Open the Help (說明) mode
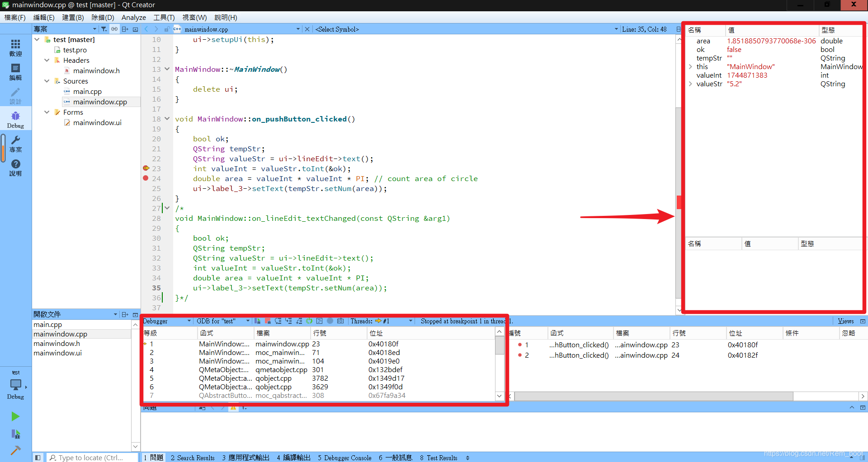The image size is (868, 462). [15, 168]
